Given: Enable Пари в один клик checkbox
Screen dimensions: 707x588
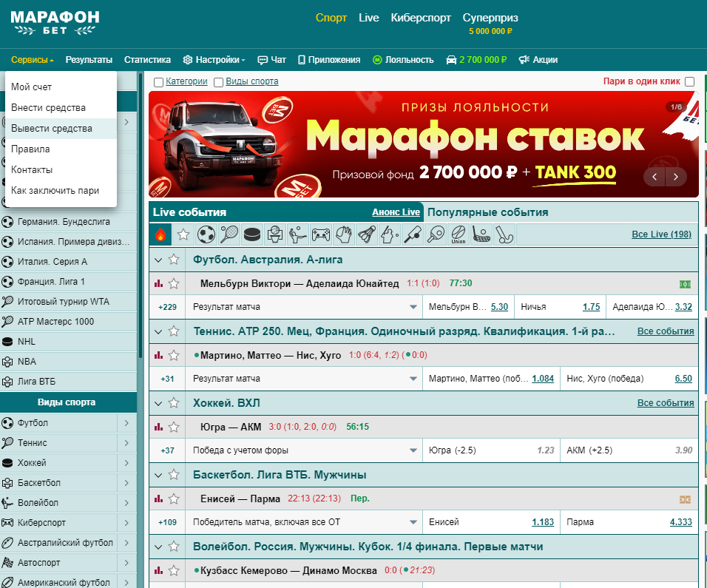Looking at the screenshot, I should coord(689,81).
